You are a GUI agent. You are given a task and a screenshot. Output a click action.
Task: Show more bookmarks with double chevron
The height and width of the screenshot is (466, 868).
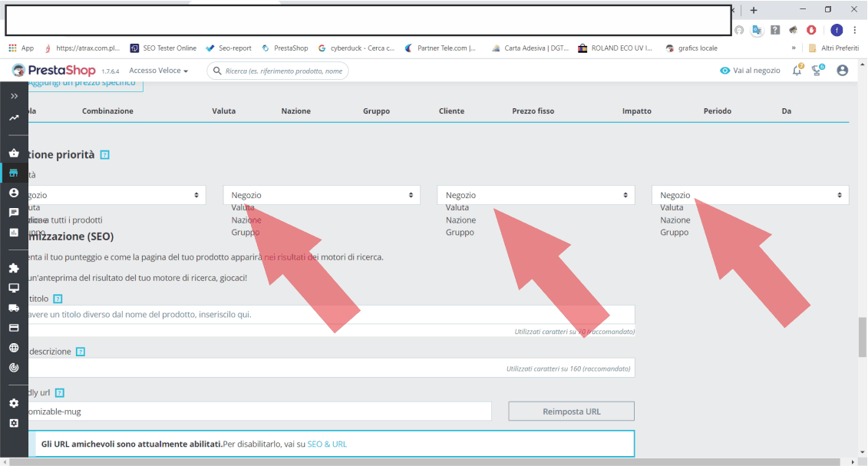coord(794,48)
